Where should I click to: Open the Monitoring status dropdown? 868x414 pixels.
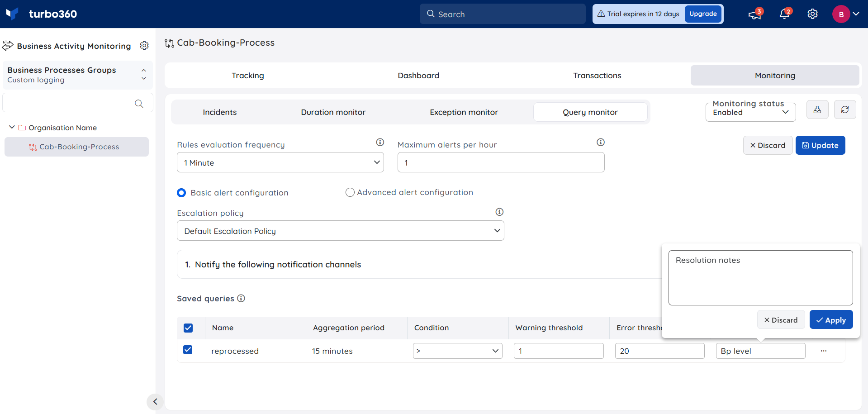click(x=751, y=112)
